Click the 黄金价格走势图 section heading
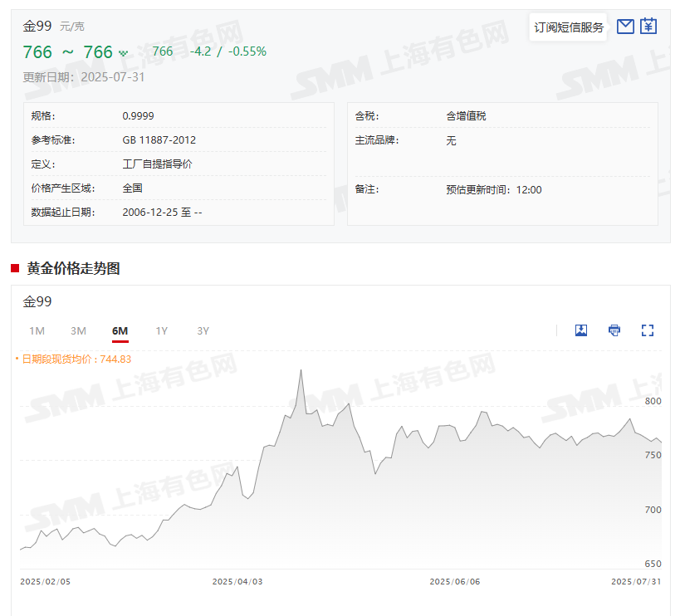This screenshot has height=616, width=680. [73, 268]
